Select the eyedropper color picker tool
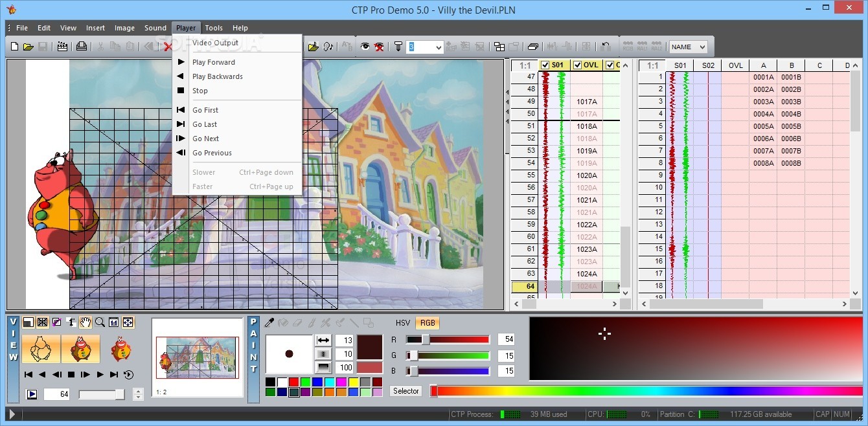Screen dimensions: 868x426 269,322
